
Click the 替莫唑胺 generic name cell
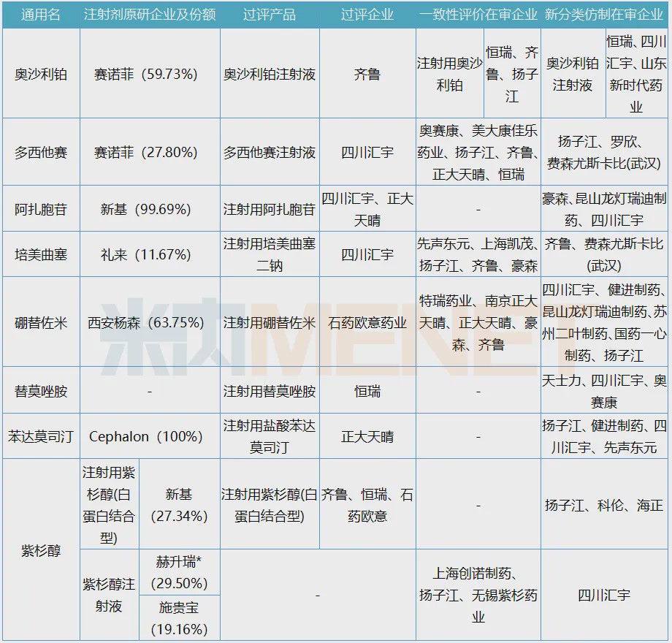[x=41, y=390]
